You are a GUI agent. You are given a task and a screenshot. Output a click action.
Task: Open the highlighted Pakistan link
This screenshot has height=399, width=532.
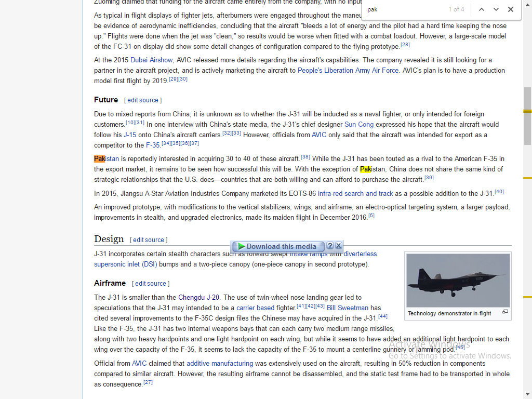pos(107,159)
